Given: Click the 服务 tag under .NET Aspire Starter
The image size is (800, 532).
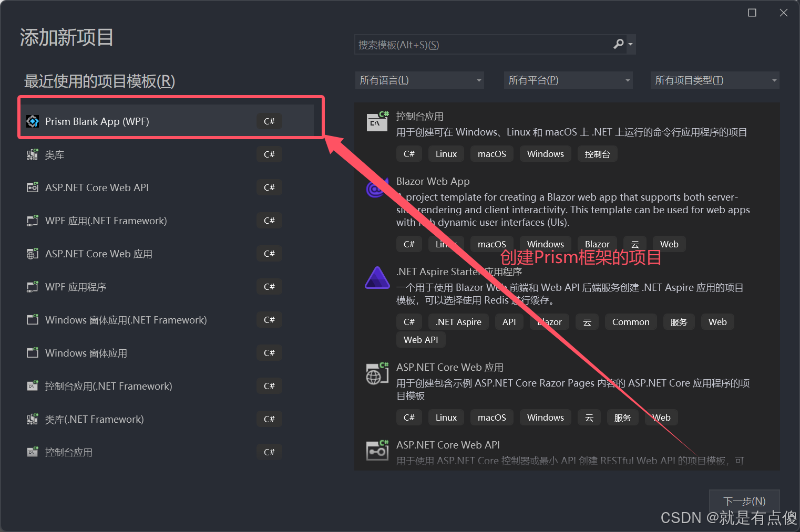Looking at the screenshot, I should click(679, 322).
